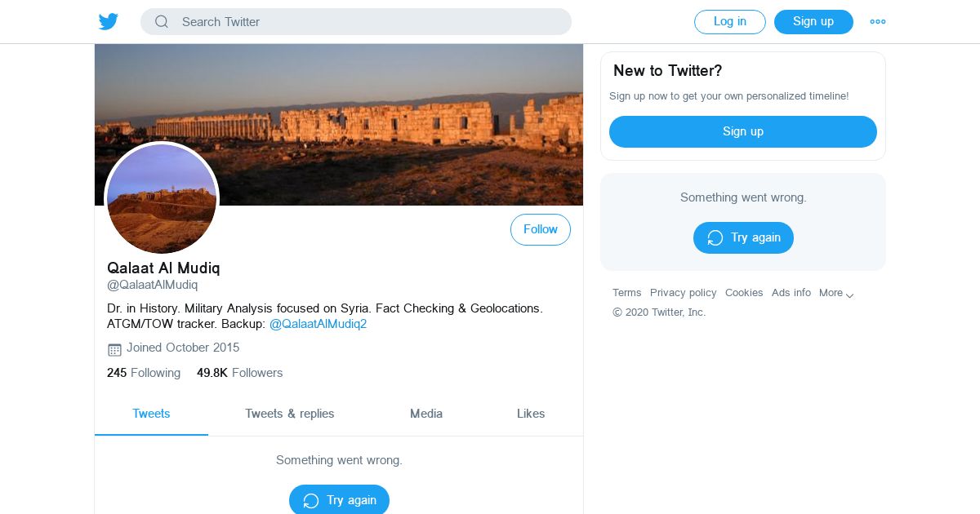Expand the More footer dropdown
980x514 pixels.
click(836, 294)
